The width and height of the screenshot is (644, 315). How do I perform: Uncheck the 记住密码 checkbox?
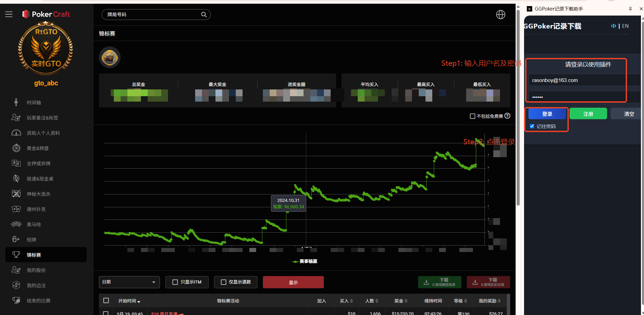tap(532, 126)
